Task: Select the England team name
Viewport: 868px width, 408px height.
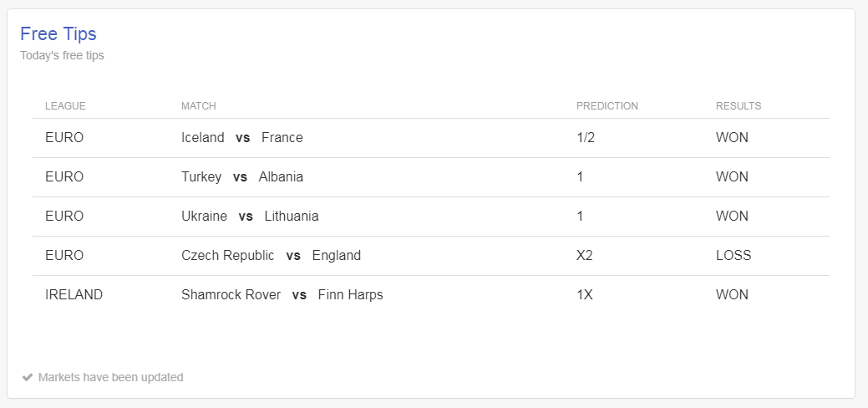Action: pyautogui.click(x=336, y=256)
